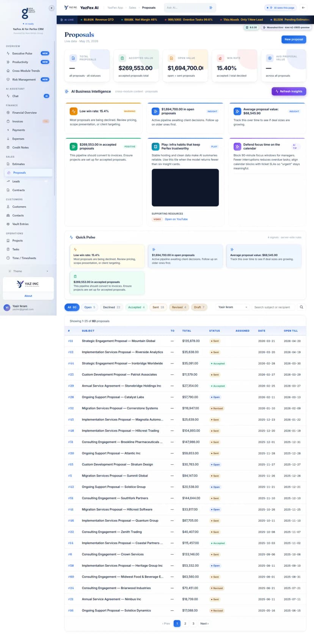Go to the Sales breadcrumb
314x644 pixels.
coord(132,8)
